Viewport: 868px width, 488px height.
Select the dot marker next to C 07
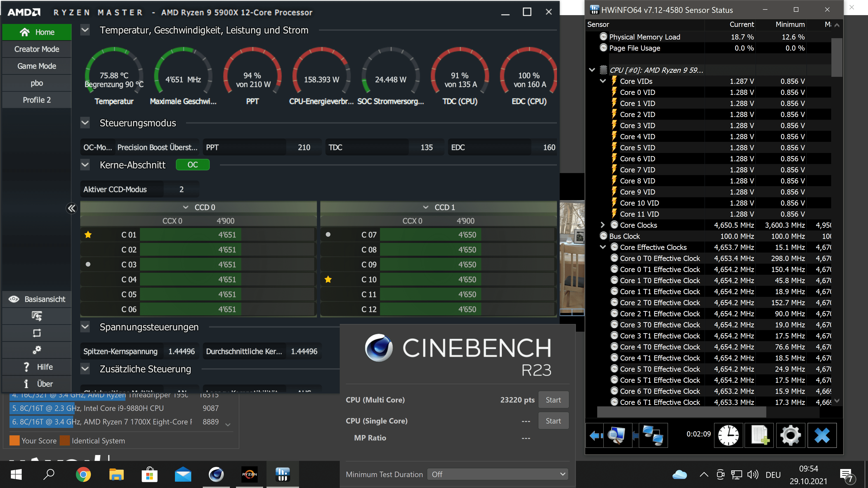click(x=328, y=235)
